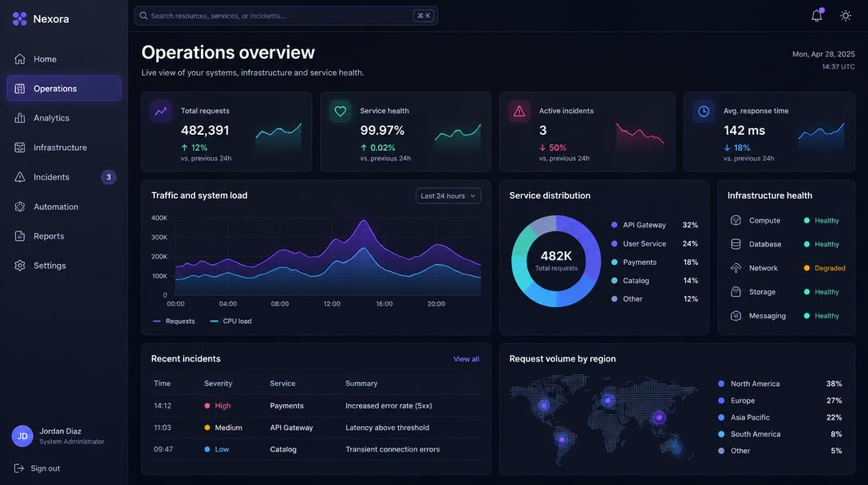Toggle the light theme sun icon
This screenshot has width=868, height=485.
pyautogui.click(x=846, y=16)
